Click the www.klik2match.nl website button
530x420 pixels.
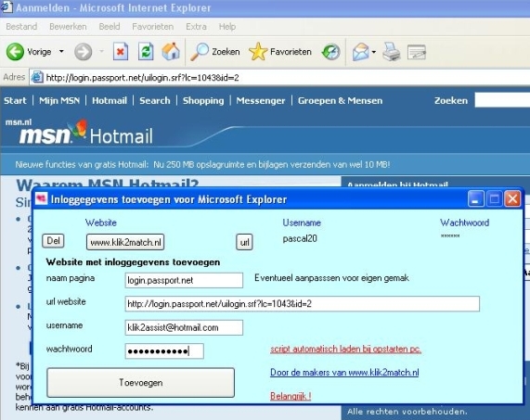coord(125,242)
